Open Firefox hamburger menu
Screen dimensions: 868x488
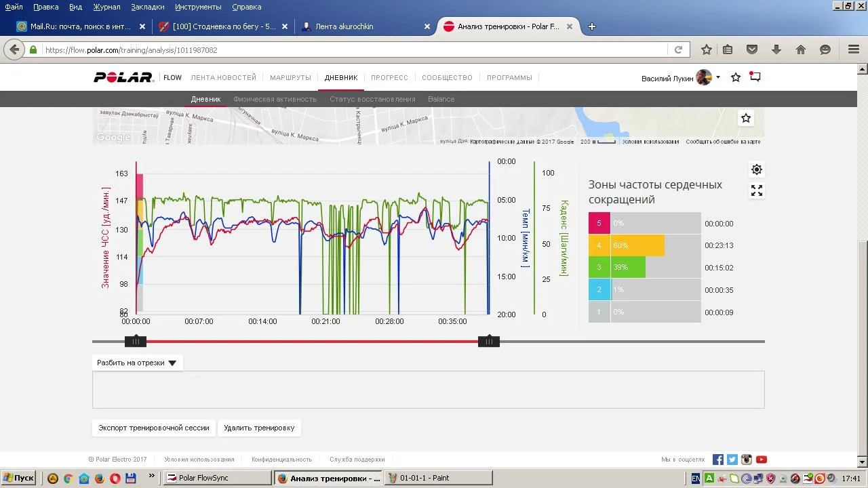coord(854,49)
